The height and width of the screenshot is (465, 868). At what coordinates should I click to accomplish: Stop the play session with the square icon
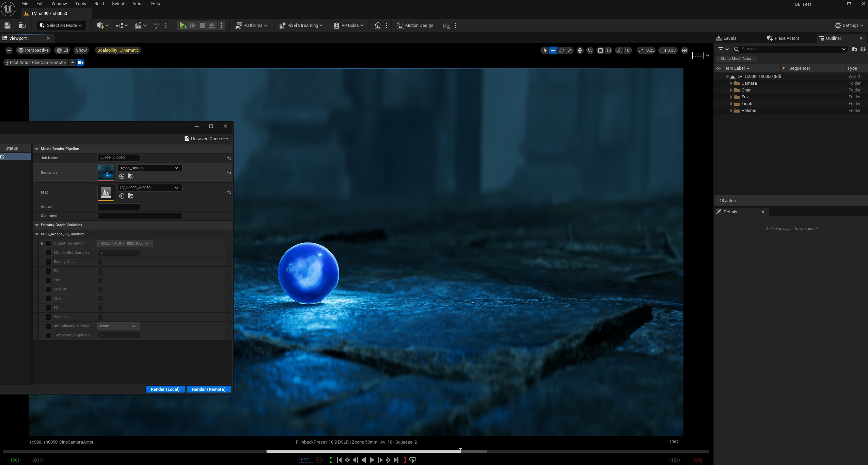tap(202, 25)
